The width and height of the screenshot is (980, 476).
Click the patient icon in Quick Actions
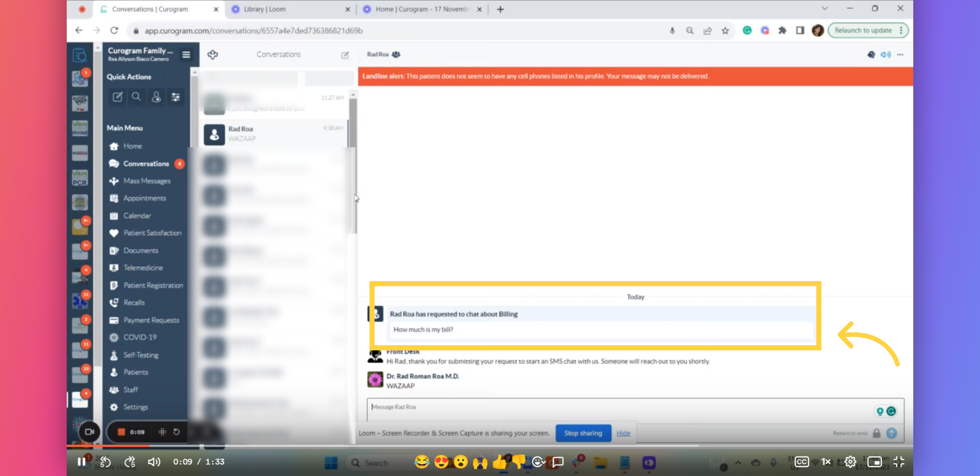click(x=156, y=97)
